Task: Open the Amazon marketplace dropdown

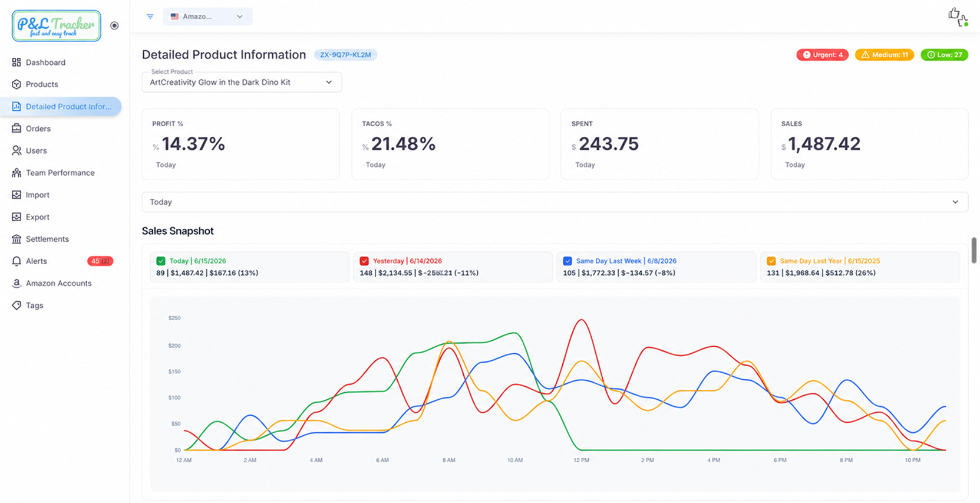Action: (207, 17)
